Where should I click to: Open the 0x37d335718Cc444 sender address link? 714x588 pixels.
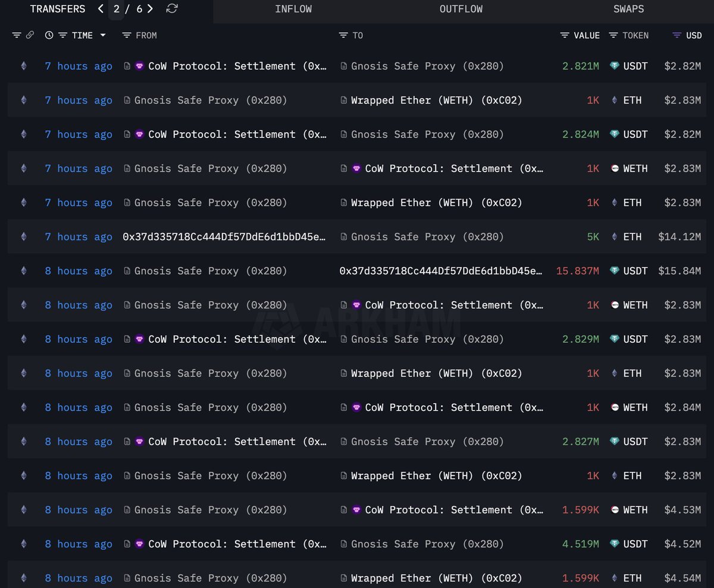224,237
